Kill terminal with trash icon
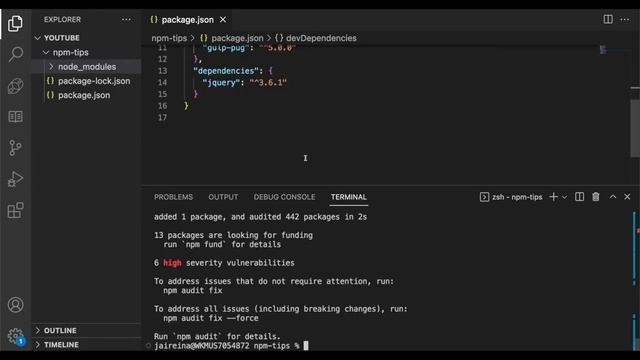 pos(596,197)
